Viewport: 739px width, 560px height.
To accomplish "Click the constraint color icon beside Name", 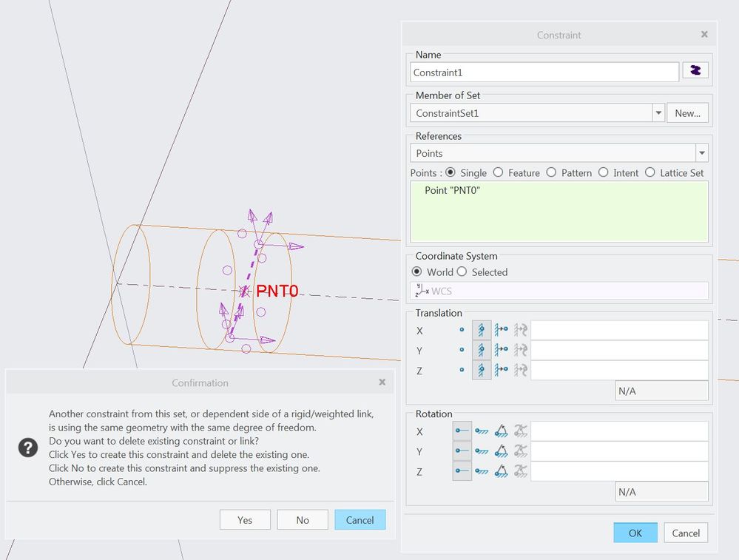I will [695, 71].
